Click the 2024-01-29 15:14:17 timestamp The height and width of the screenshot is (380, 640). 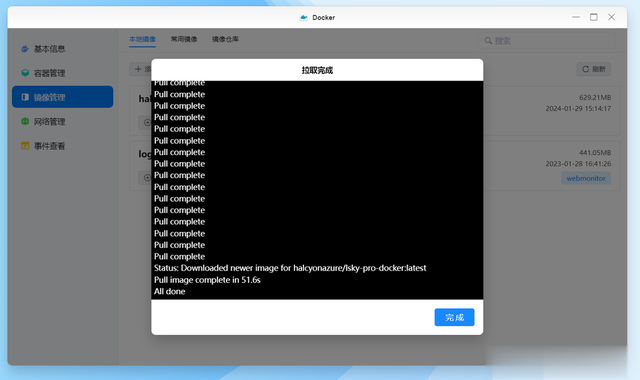[x=578, y=109]
